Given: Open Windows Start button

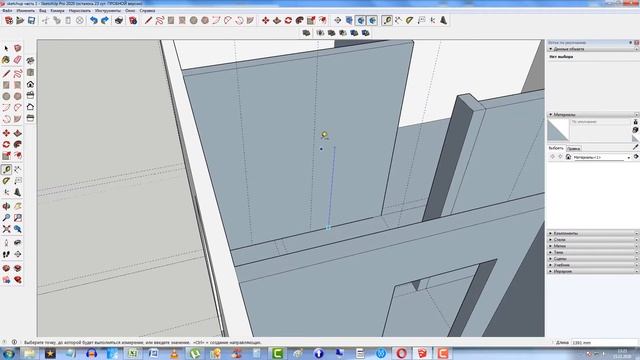Looking at the screenshot, I should point(8,353).
